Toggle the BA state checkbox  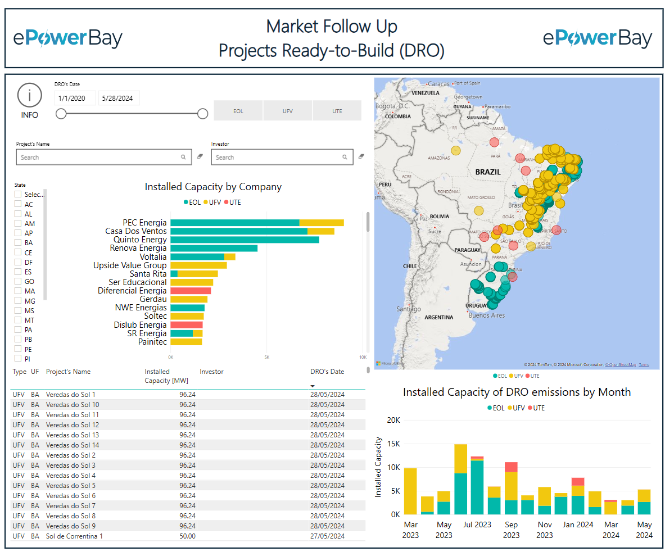(x=18, y=242)
